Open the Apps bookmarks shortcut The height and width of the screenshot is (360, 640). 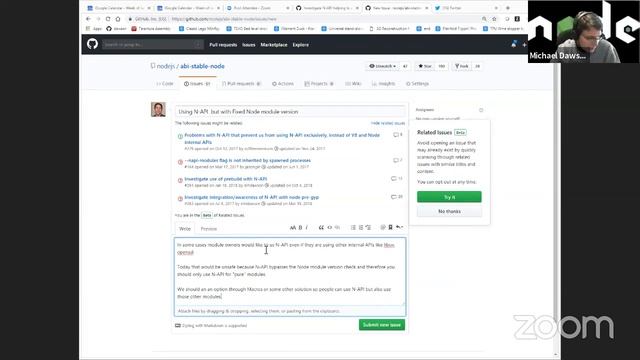(94, 29)
